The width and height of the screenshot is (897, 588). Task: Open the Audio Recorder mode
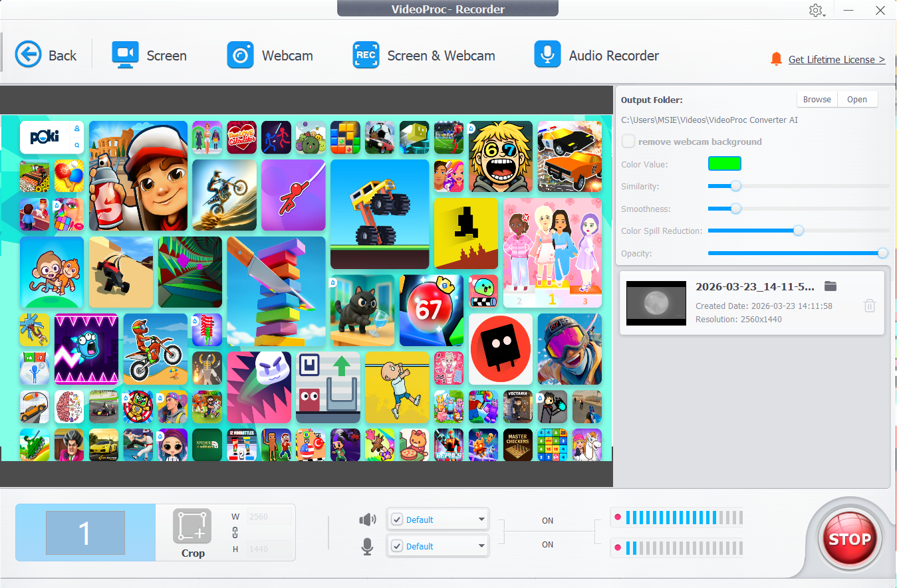[x=596, y=56]
